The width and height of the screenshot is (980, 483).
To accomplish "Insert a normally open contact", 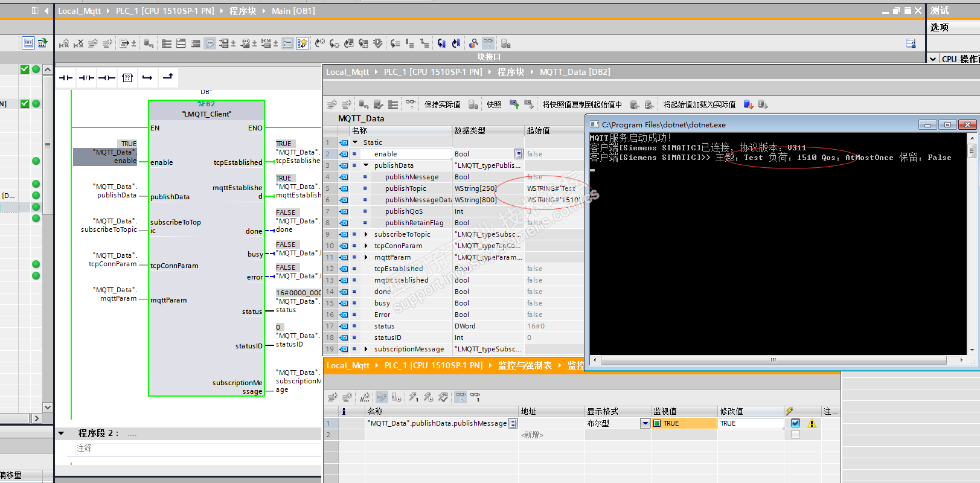I will 66,78.
